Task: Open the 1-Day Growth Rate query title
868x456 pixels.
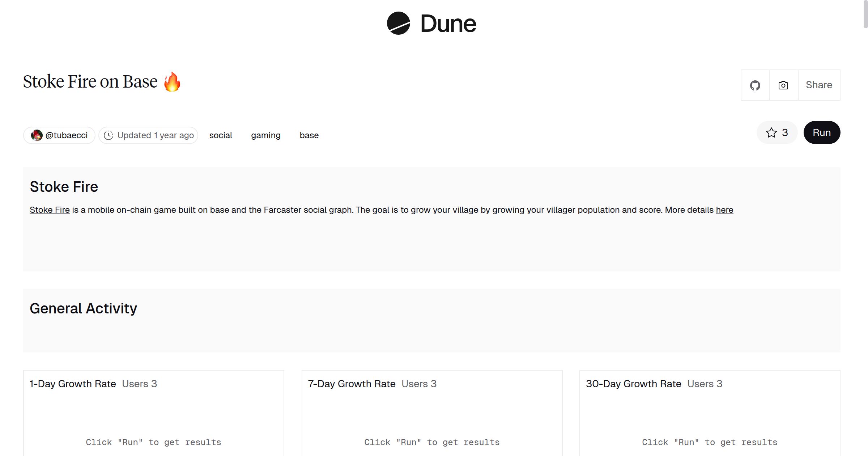Action: (x=73, y=384)
